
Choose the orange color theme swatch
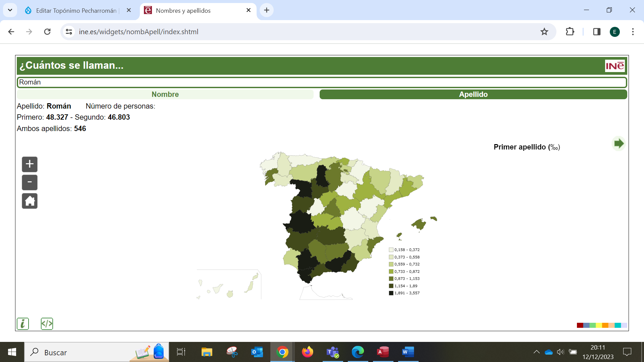pyautogui.click(x=605, y=325)
